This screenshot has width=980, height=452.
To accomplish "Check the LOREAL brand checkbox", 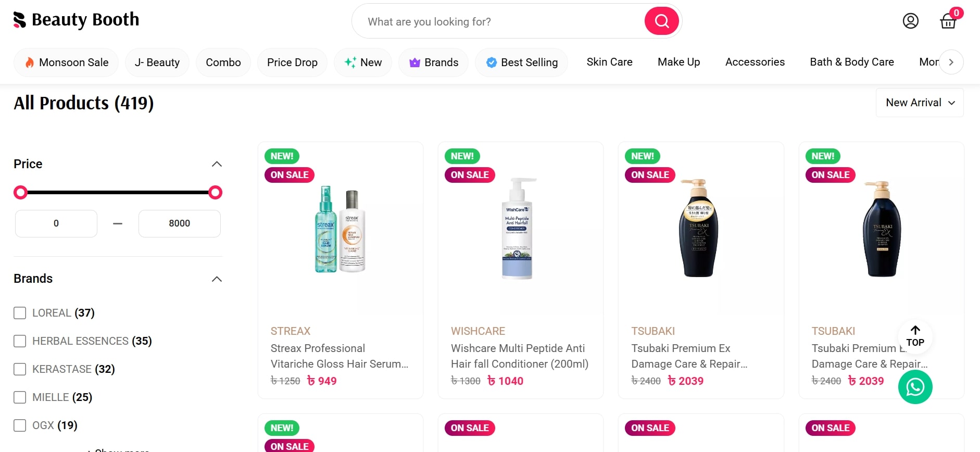I will pos(20,313).
